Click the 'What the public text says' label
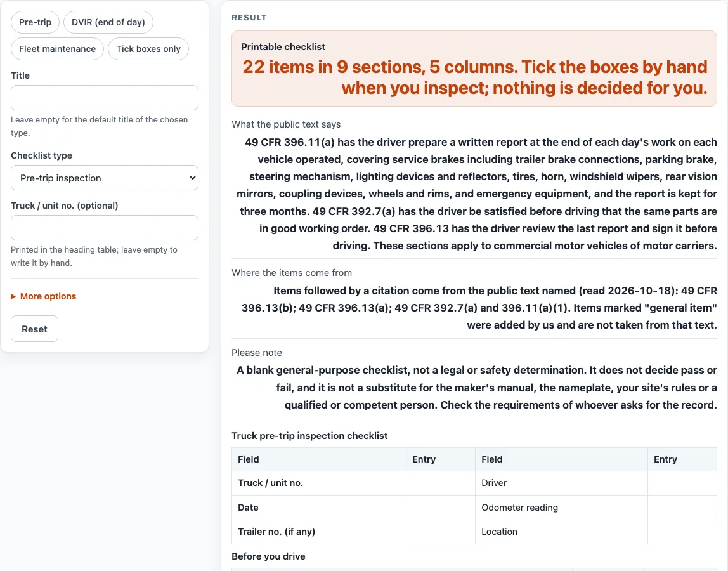728x571 pixels. click(286, 124)
